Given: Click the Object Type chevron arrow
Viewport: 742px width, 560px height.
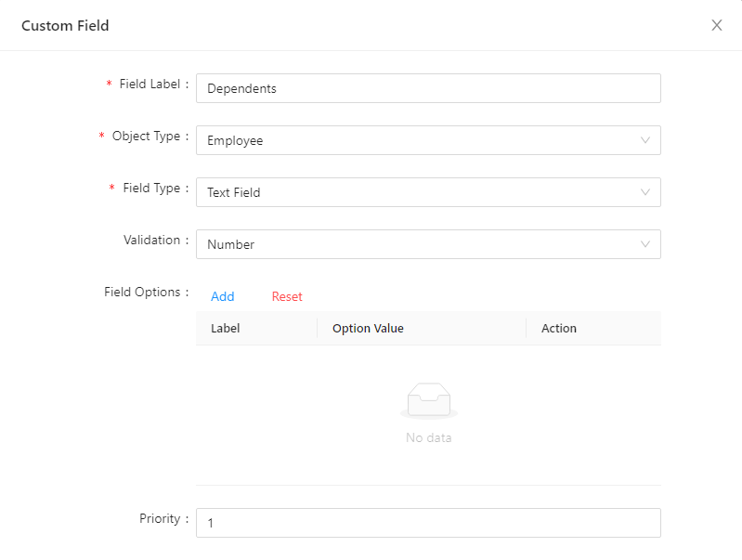Looking at the screenshot, I should coord(645,140).
